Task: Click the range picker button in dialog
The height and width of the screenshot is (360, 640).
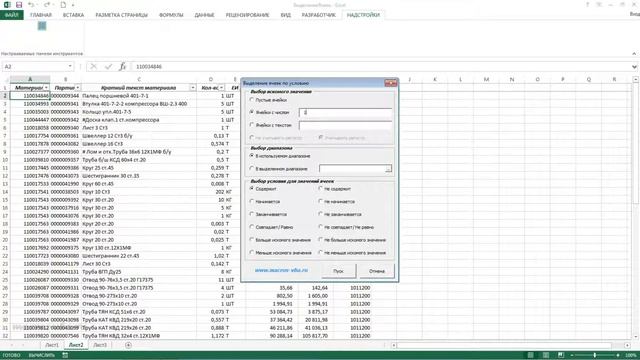Action: tap(388, 168)
